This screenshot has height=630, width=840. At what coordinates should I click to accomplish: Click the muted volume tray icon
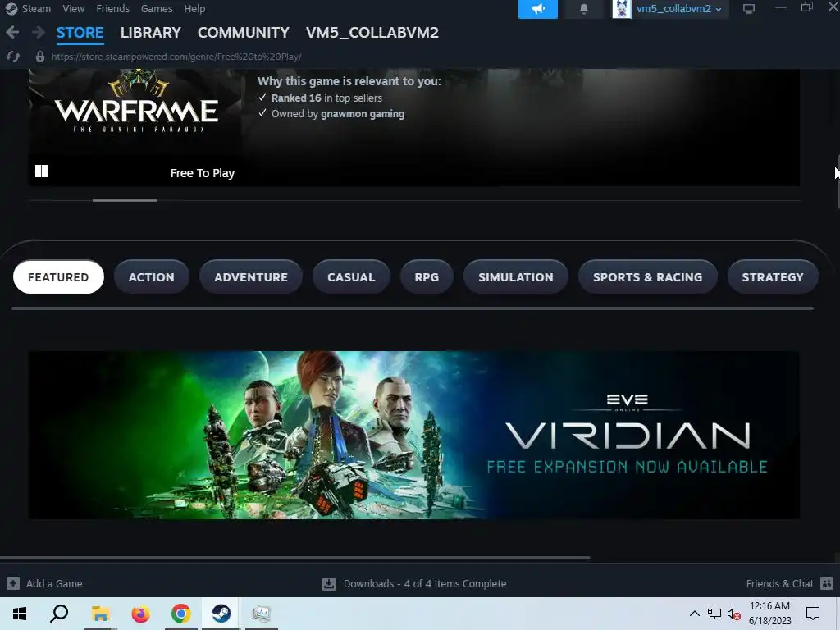click(x=734, y=614)
